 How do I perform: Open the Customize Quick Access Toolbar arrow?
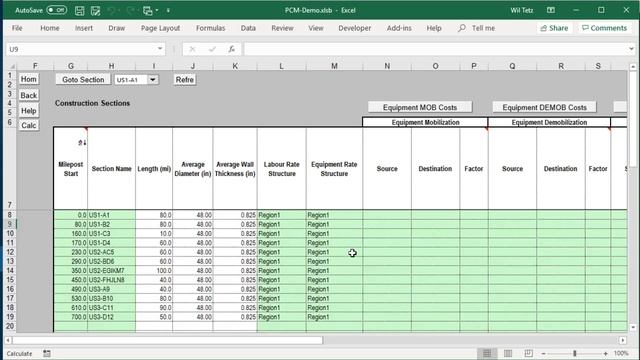coord(168,11)
